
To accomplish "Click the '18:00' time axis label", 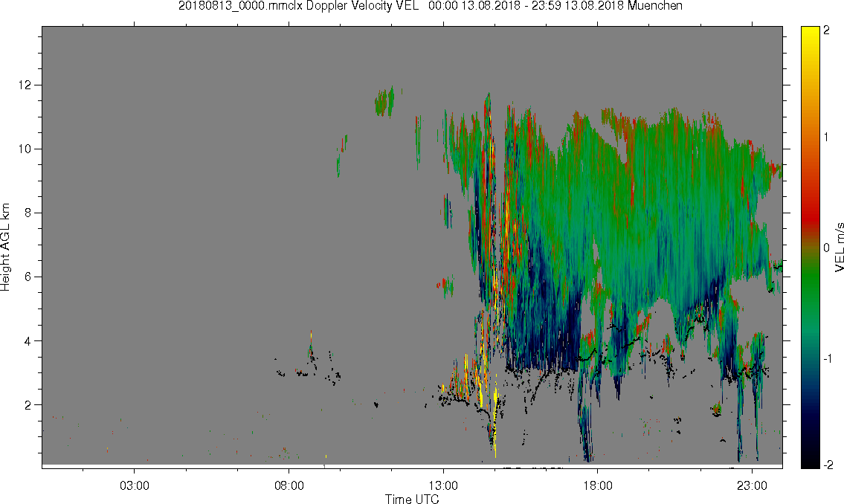I will (598, 486).
